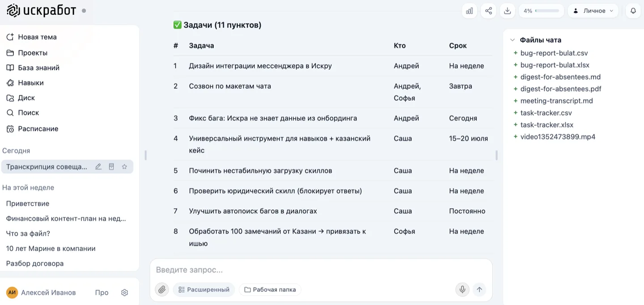644x305 pixels.
Task: Click user name Алексей Иванов
Action: click(48, 292)
